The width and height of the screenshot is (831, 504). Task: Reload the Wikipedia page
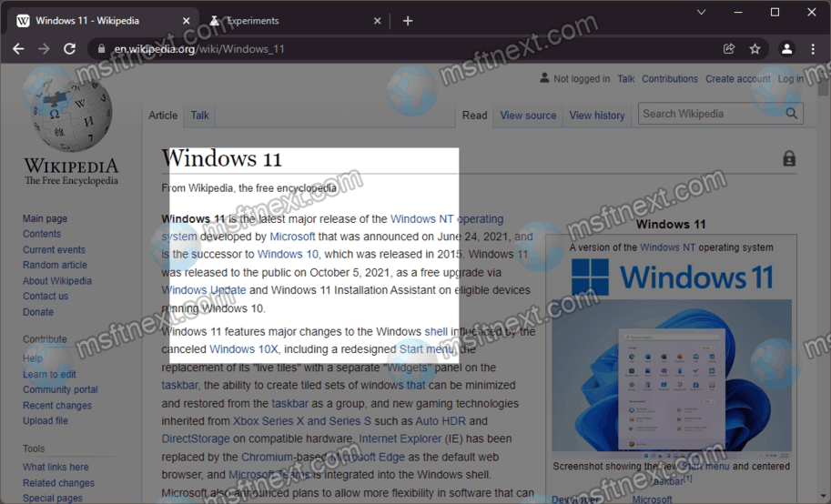click(x=69, y=49)
